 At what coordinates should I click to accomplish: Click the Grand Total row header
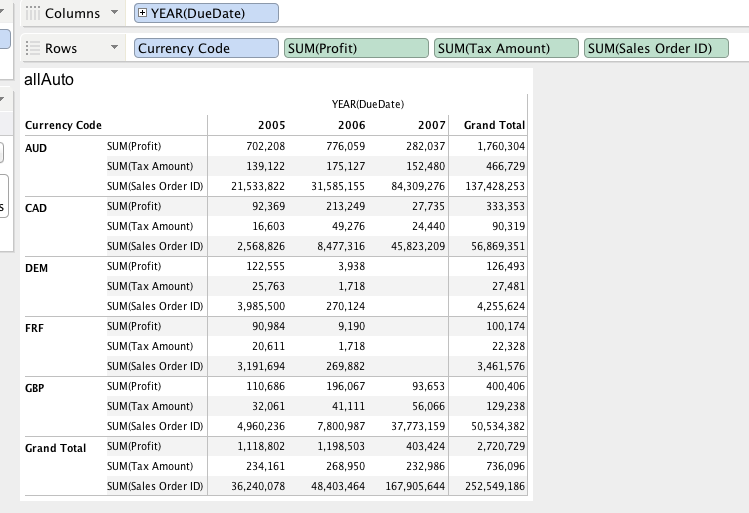coord(56,448)
